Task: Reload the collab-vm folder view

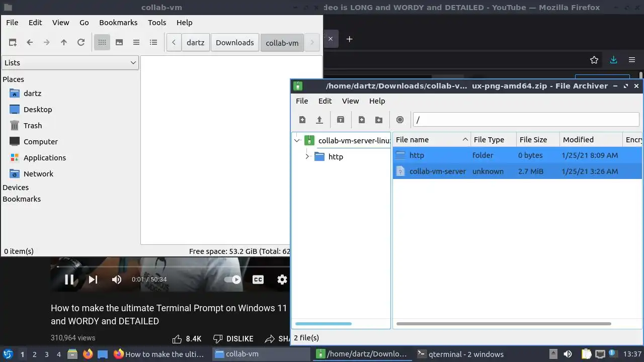Action: click(x=81, y=43)
